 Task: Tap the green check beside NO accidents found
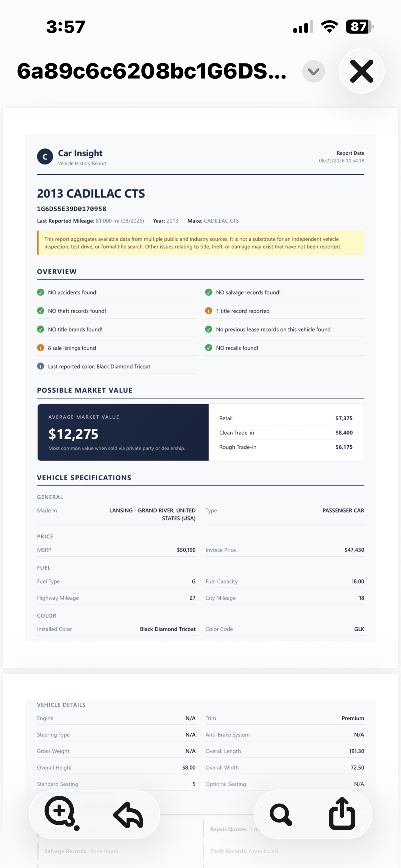(40, 292)
